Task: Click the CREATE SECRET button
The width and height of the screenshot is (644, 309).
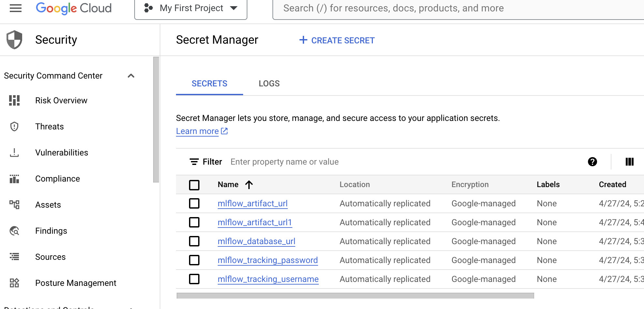Action: 336,40
